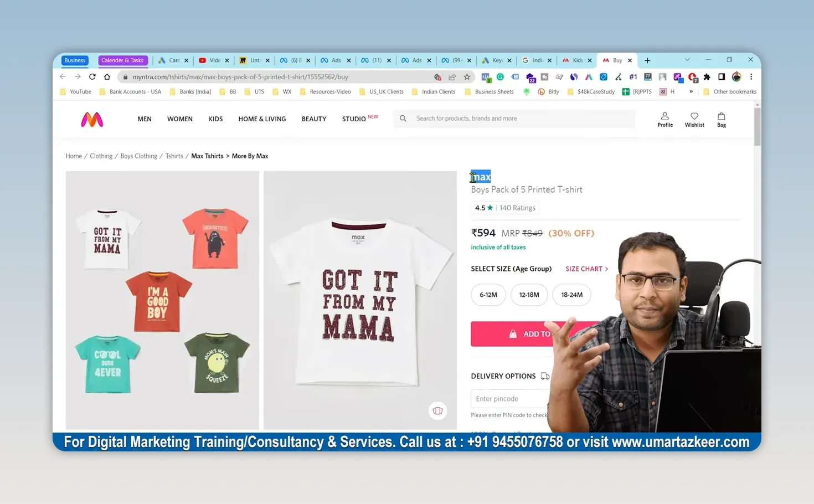Open the Wishlist heart icon
This screenshot has width=814, height=504.
[x=694, y=119]
